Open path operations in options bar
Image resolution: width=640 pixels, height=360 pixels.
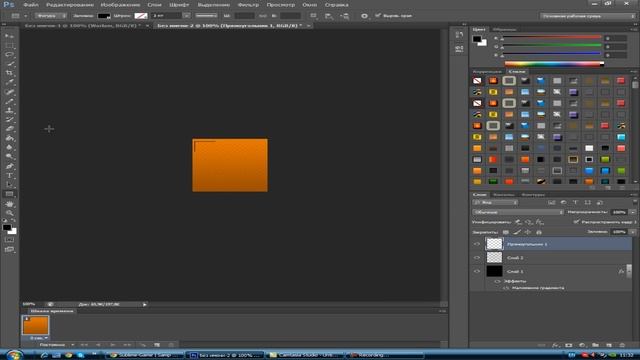[x=313, y=16]
